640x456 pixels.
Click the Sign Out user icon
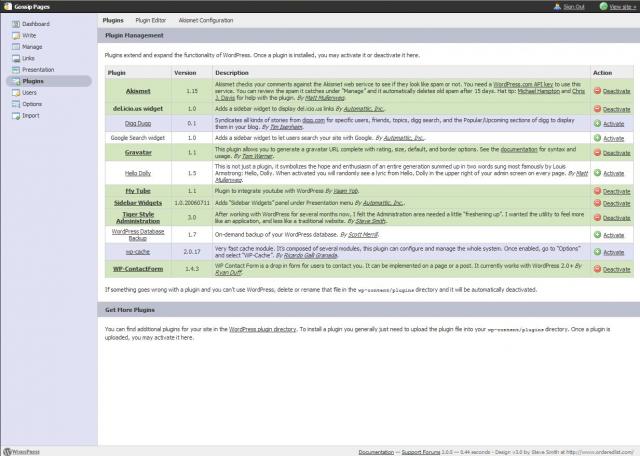pos(557,7)
